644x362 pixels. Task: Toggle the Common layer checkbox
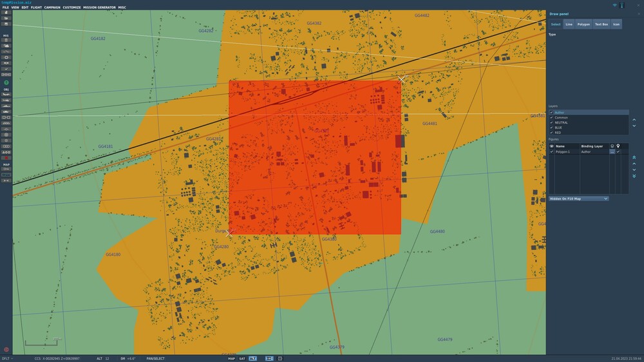551,117
